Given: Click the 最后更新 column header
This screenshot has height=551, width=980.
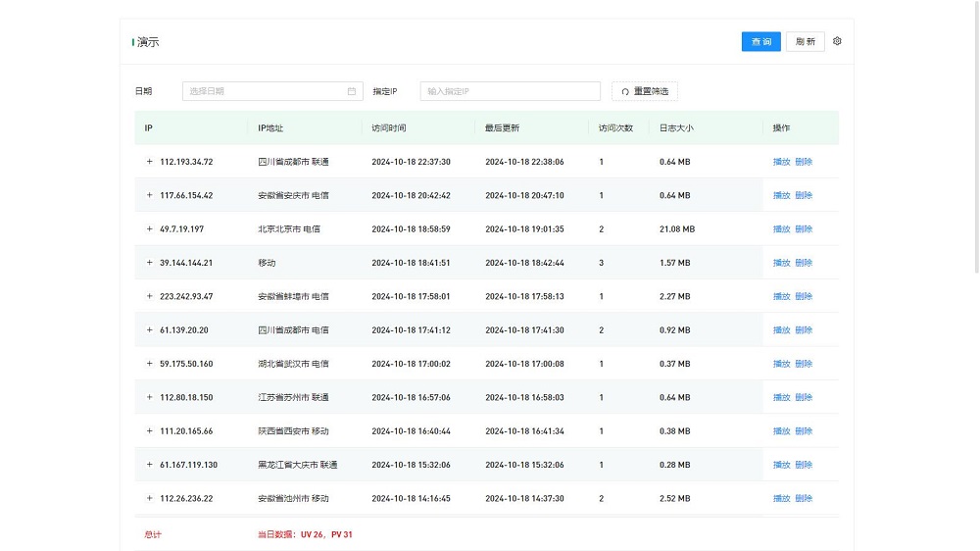Looking at the screenshot, I should [503, 128].
